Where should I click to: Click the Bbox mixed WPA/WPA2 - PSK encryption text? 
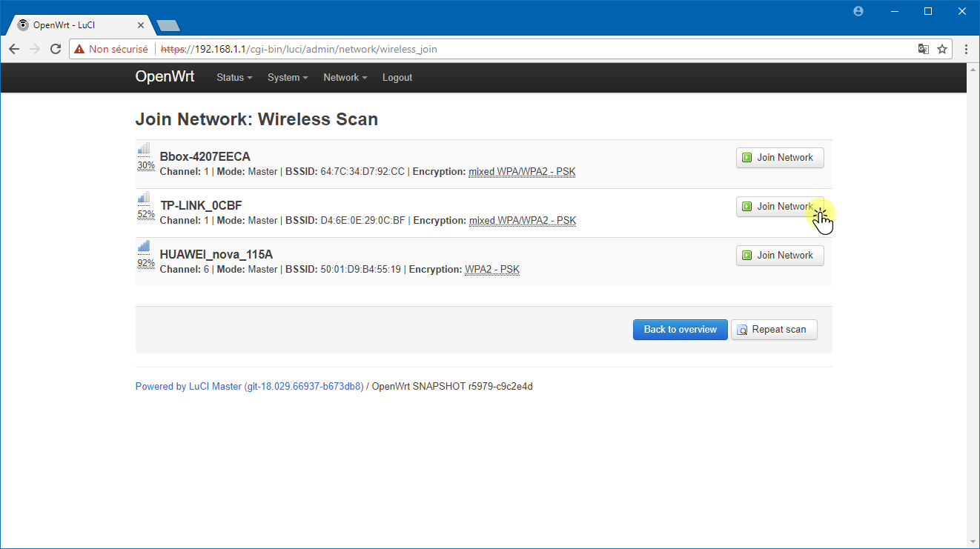[522, 172]
